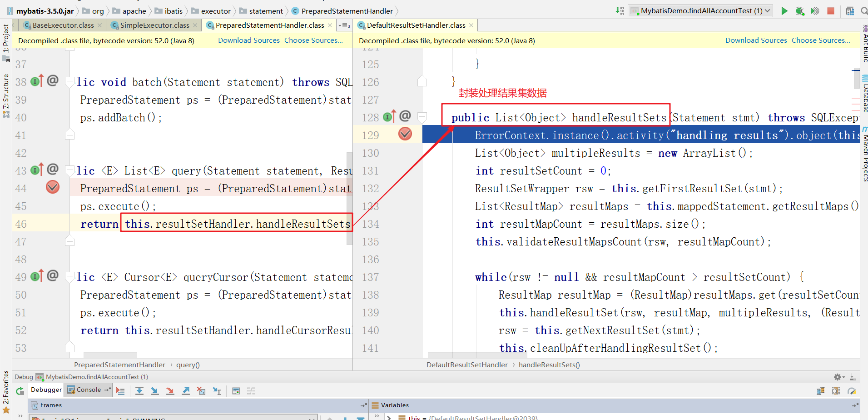Open debug panel settings gear icon

tap(838, 377)
